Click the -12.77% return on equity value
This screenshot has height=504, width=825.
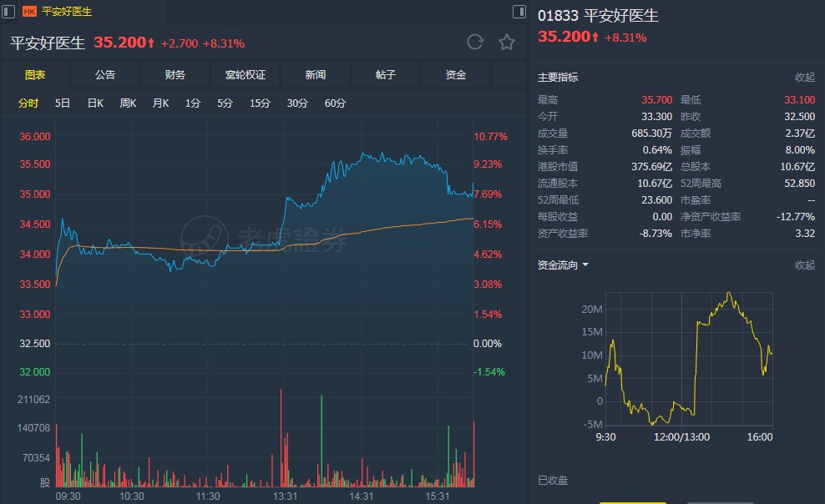coord(796,216)
